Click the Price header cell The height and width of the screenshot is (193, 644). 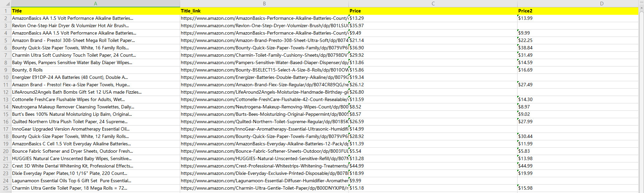tap(433, 11)
